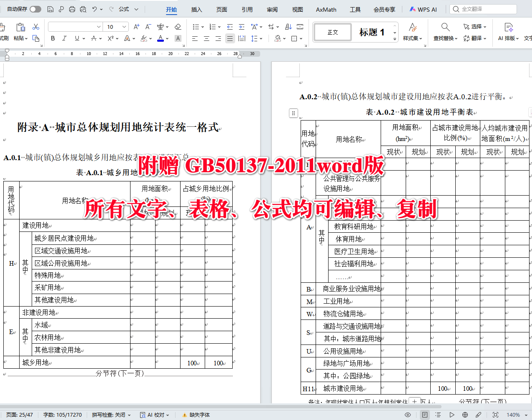Toggle italic formatting
The width and height of the screenshot is (532, 420).
(64, 38)
